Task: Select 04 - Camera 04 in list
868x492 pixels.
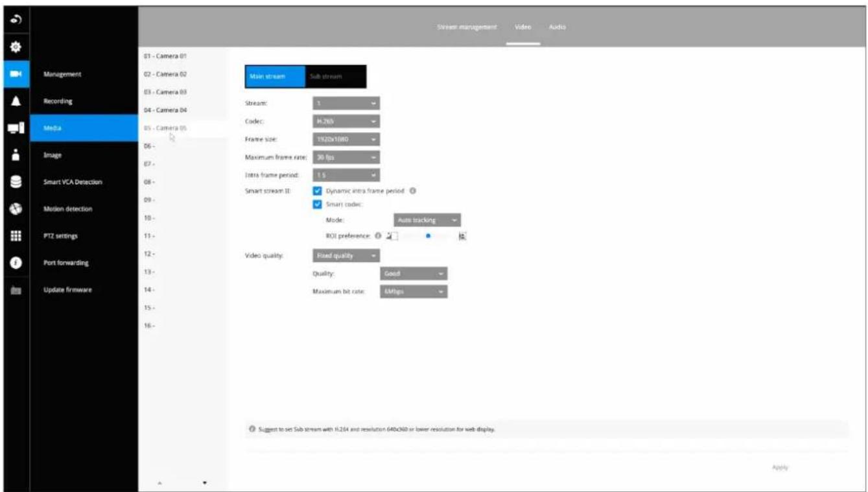Action: click(183, 110)
